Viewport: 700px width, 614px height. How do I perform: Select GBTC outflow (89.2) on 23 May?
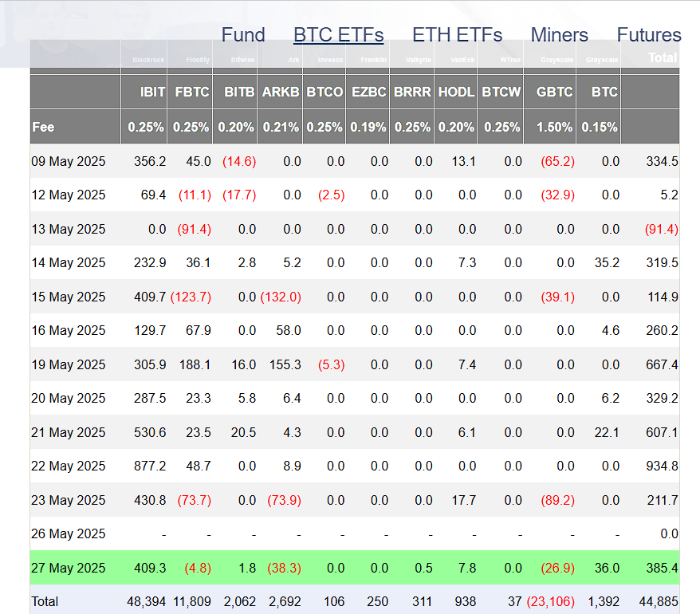(x=557, y=500)
